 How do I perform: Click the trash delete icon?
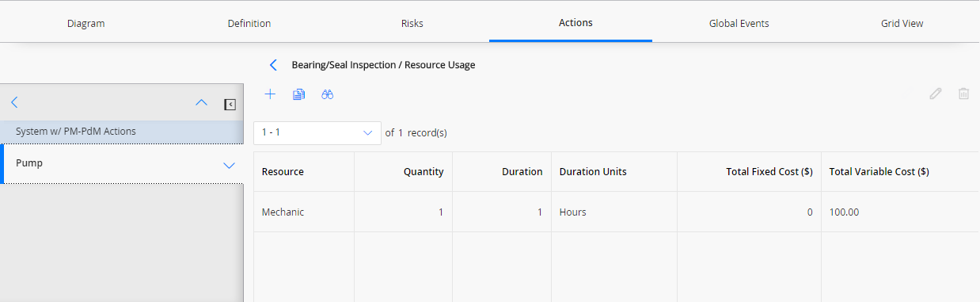click(x=963, y=94)
